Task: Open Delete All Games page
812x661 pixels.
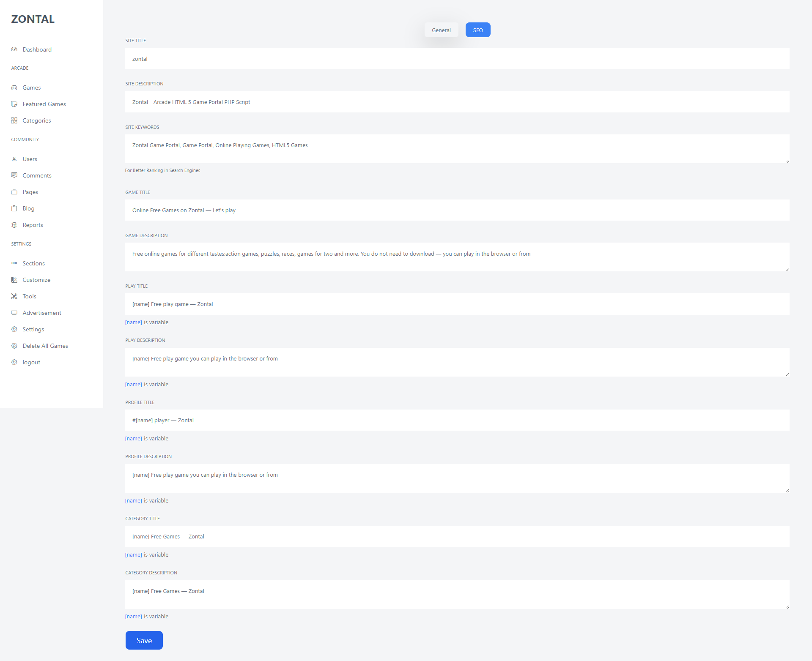Action: 45,346
